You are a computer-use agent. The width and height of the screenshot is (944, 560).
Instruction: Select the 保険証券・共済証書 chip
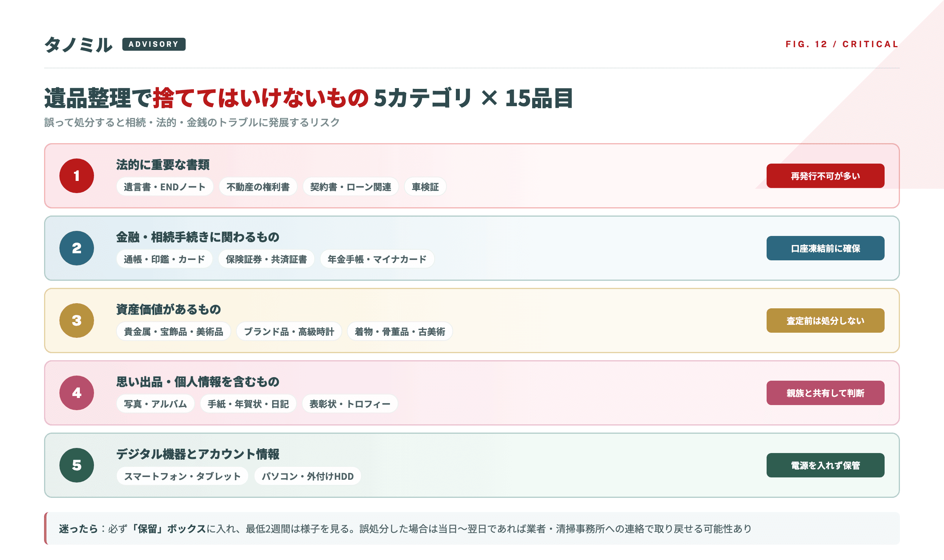pos(266,259)
